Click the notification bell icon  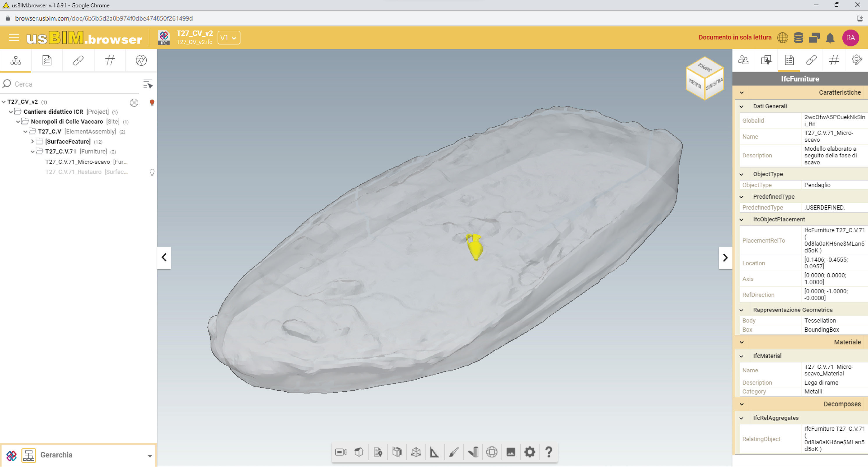(x=830, y=38)
